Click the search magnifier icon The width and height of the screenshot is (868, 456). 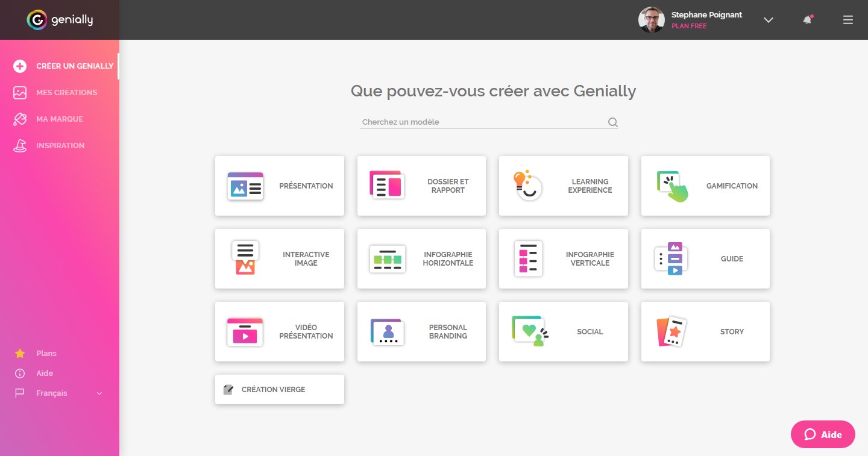click(612, 122)
